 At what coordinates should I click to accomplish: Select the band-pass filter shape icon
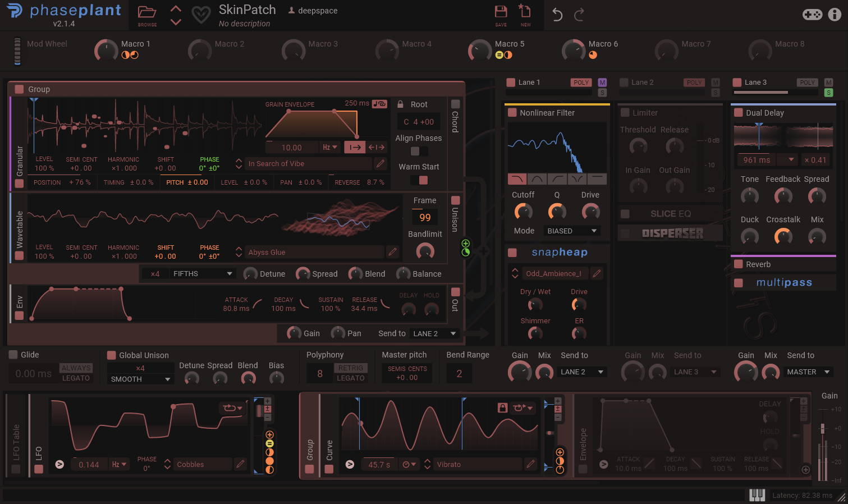point(537,179)
